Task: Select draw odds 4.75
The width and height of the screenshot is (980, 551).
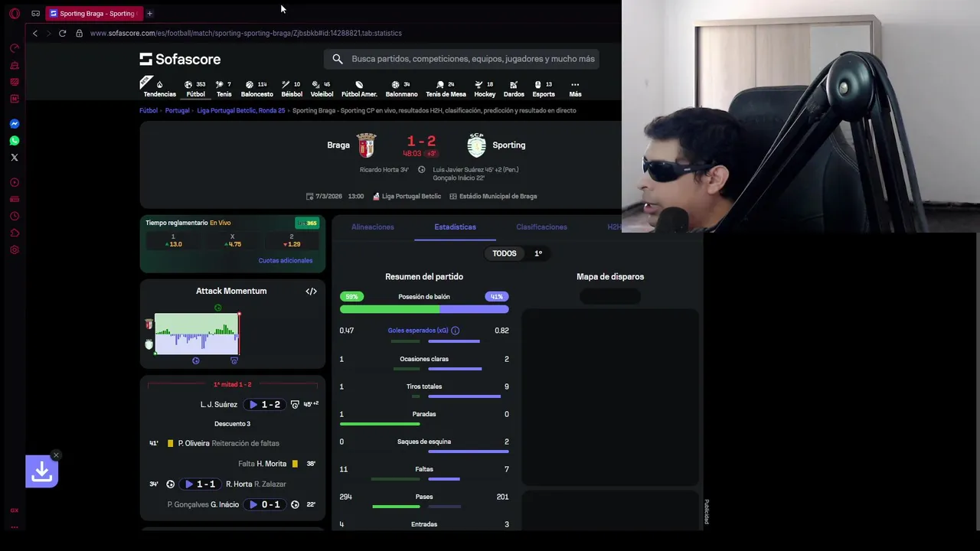Action: (232, 240)
